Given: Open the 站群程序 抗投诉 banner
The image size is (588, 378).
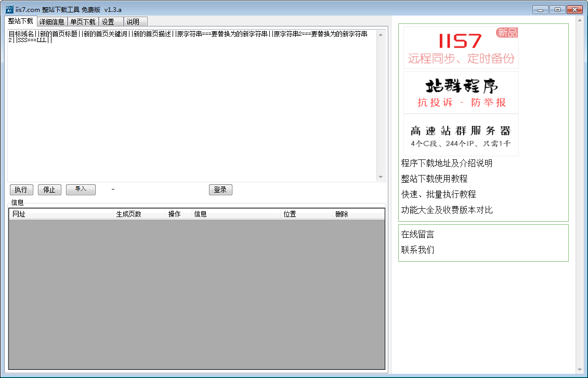Looking at the screenshot, I should (x=461, y=92).
